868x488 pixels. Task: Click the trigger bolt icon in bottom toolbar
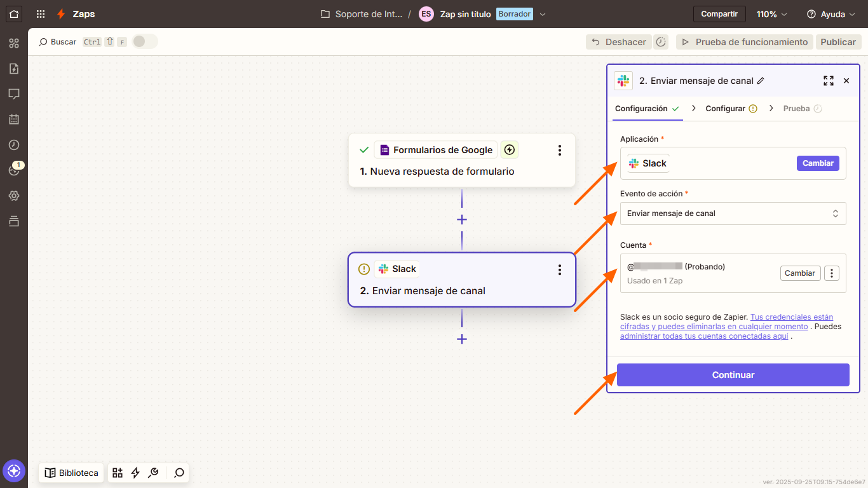point(135,473)
